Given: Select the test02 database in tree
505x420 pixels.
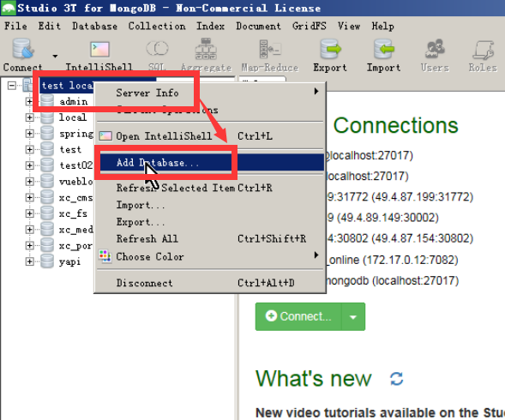Looking at the screenshot, I should tap(76, 165).
